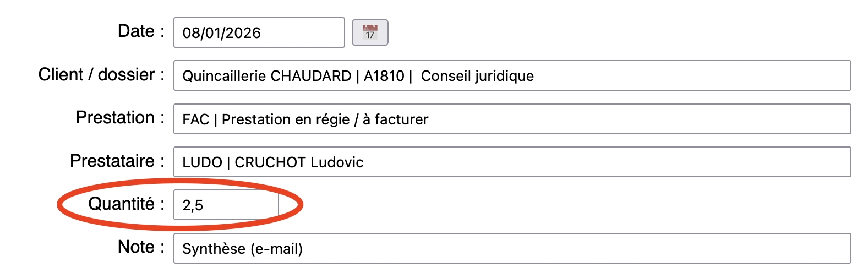Click the FAC code in Prestation field
This screenshot has width=868, height=278.
[196, 119]
